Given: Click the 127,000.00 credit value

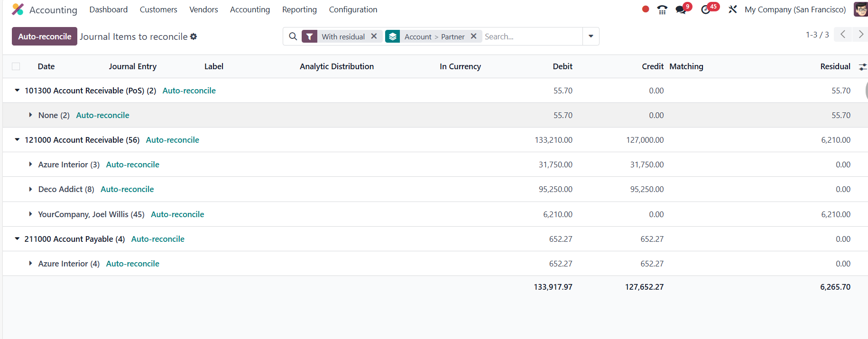Looking at the screenshot, I should (x=645, y=140).
